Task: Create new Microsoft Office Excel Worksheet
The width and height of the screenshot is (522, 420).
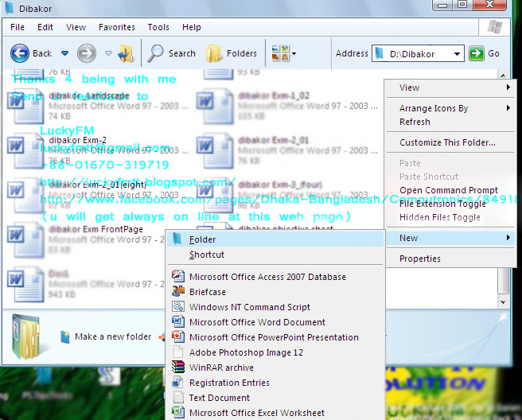Action: (275, 413)
